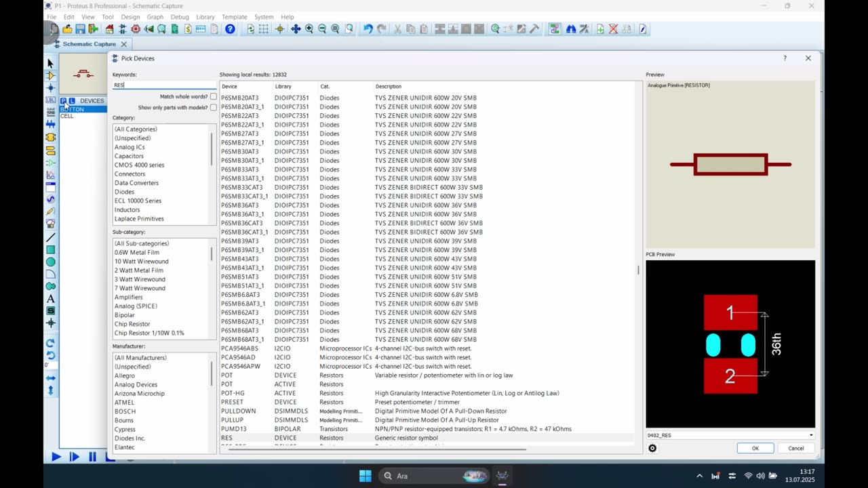This screenshot has width=868, height=488.
Task: Click the Pick Devices help question mark
Action: coord(785,58)
